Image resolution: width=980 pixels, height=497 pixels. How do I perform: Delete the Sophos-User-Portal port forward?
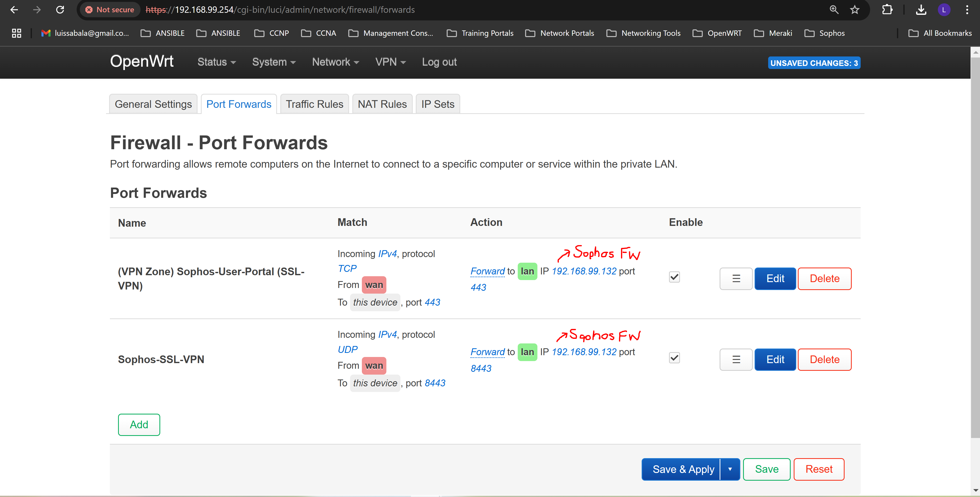pyautogui.click(x=824, y=279)
